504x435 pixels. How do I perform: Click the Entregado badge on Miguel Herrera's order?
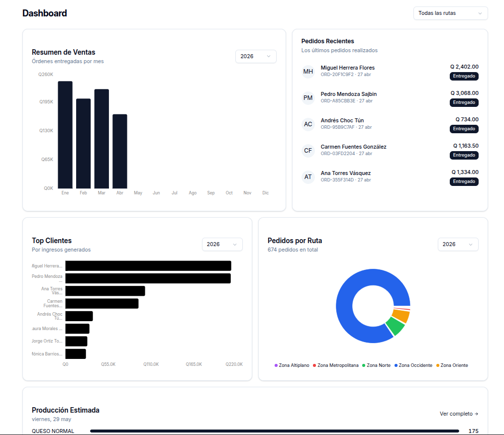[x=464, y=76]
